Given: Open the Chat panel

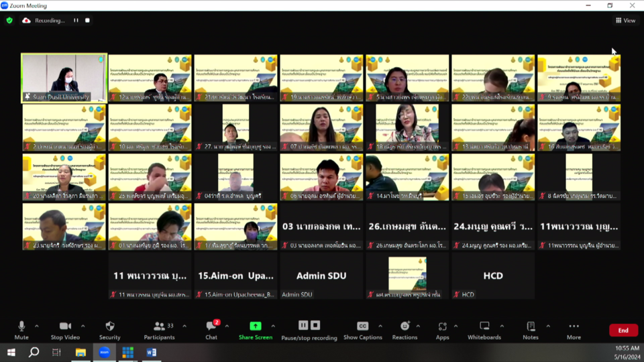Looking at the screenshot, I should tap(211, 326).
